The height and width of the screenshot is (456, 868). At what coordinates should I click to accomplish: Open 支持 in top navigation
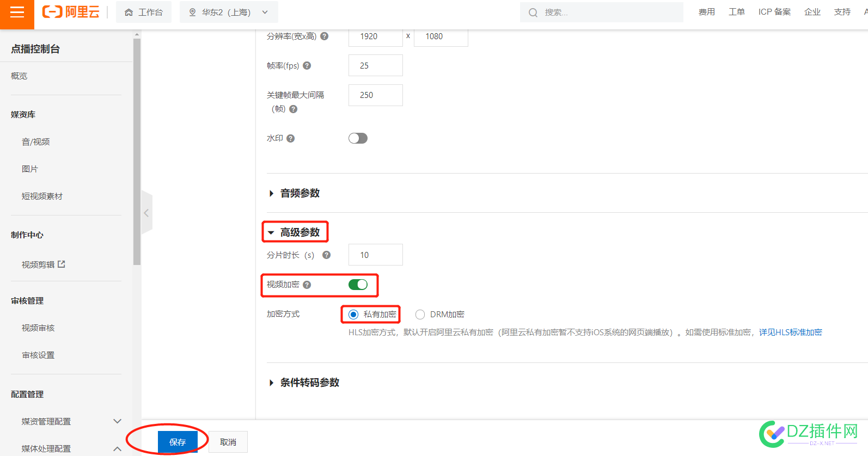pyautogui.click(x=842, y=12)
